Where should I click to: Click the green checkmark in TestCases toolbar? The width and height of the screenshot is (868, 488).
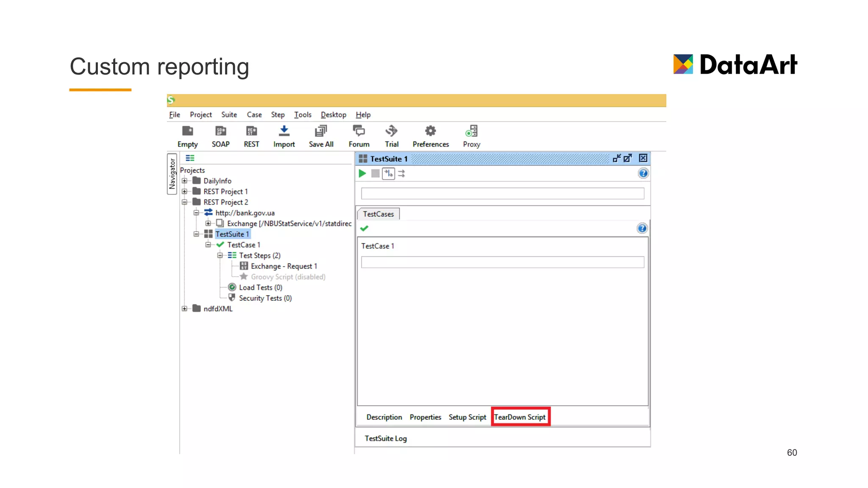tap(364, 228)
